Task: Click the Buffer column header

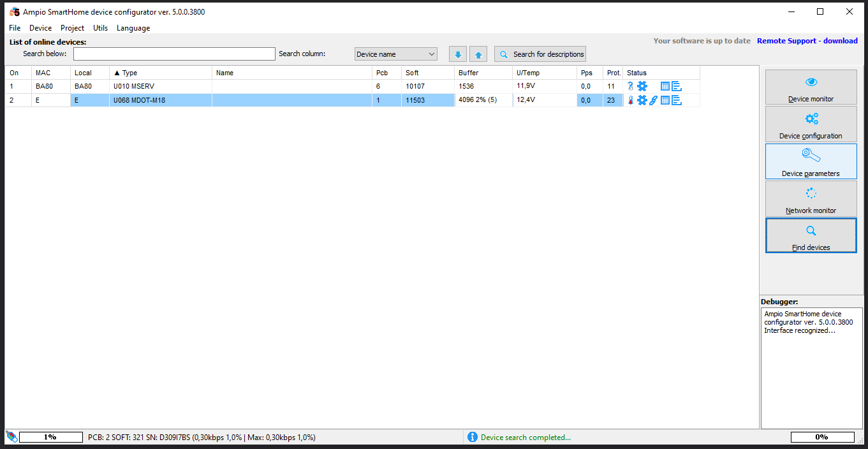Action: click(x=483, y=73)
